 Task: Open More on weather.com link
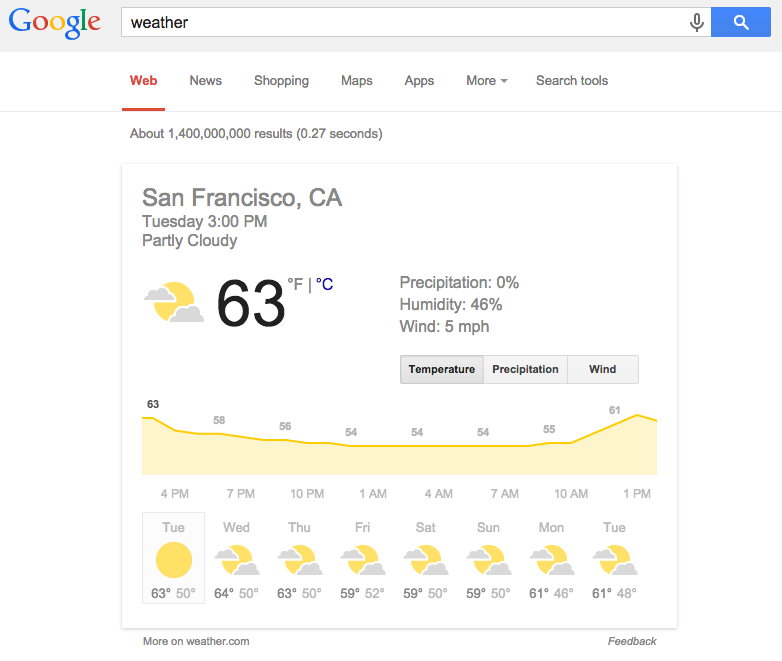coord(196,641)
